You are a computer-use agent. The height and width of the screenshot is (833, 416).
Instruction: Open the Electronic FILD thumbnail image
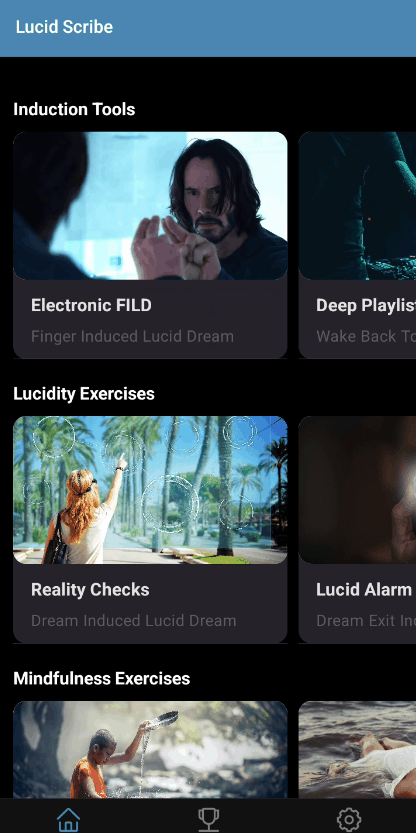click(x=150, y=206)
